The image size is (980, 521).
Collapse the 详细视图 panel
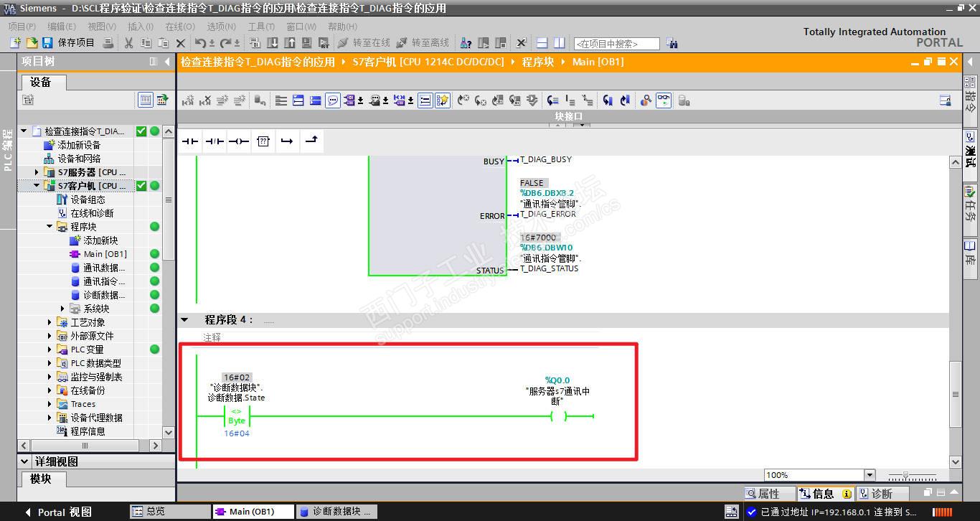pos(24,462)
